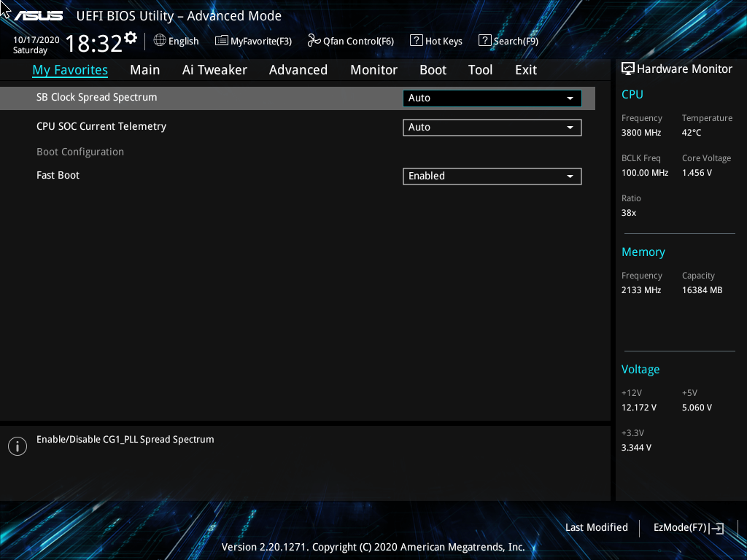
Task: Click the 12.172 V reading
Action: point(639,408)
